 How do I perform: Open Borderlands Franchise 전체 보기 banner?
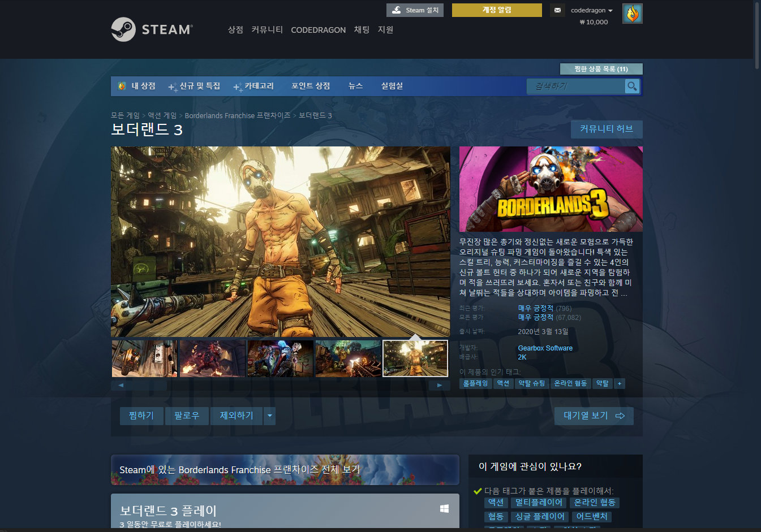click(285, 470)
